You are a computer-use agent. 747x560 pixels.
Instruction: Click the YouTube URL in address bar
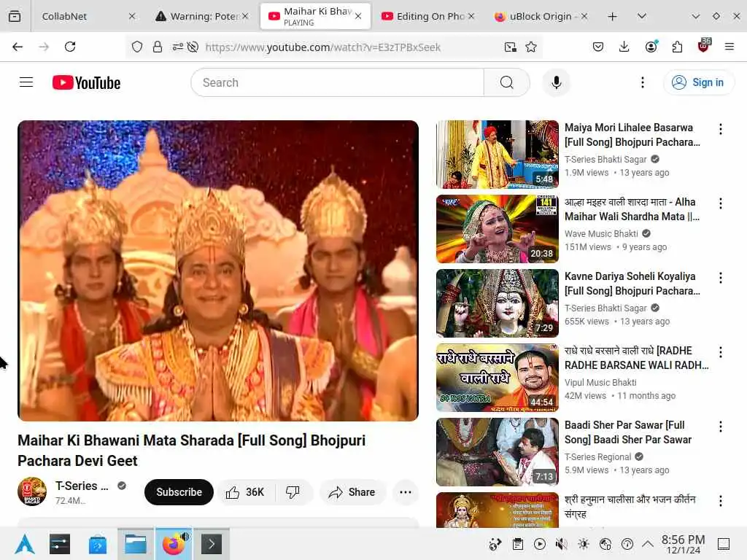pyautogui.click(x=323, y=47)
